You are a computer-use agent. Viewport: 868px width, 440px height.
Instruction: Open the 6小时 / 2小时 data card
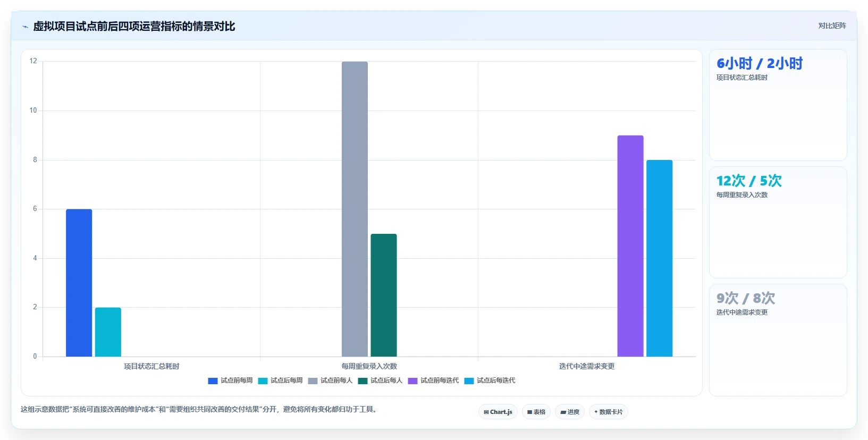(x=778, y=105)
